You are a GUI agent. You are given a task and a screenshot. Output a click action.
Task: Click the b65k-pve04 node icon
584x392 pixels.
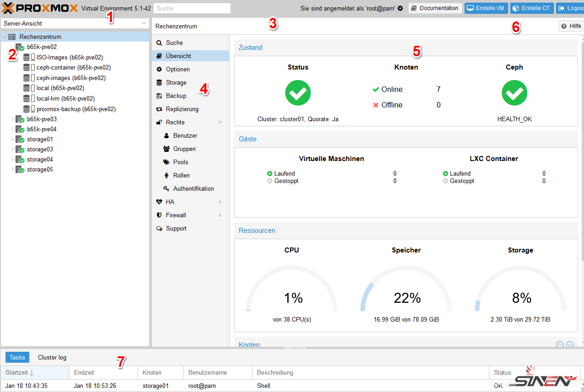point(20,129)
